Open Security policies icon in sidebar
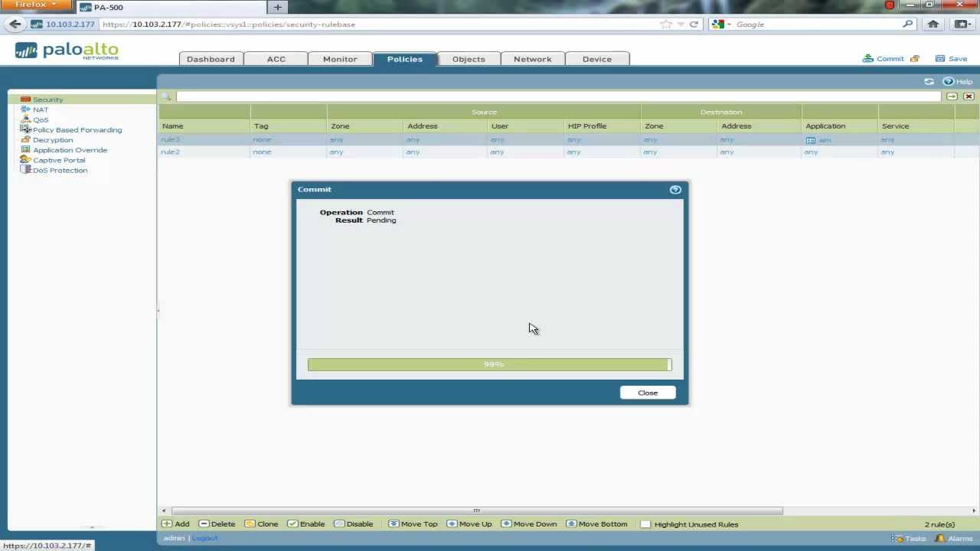Image resolution: width=980 pixels, height=551 pixels. (x=25, y=99)
